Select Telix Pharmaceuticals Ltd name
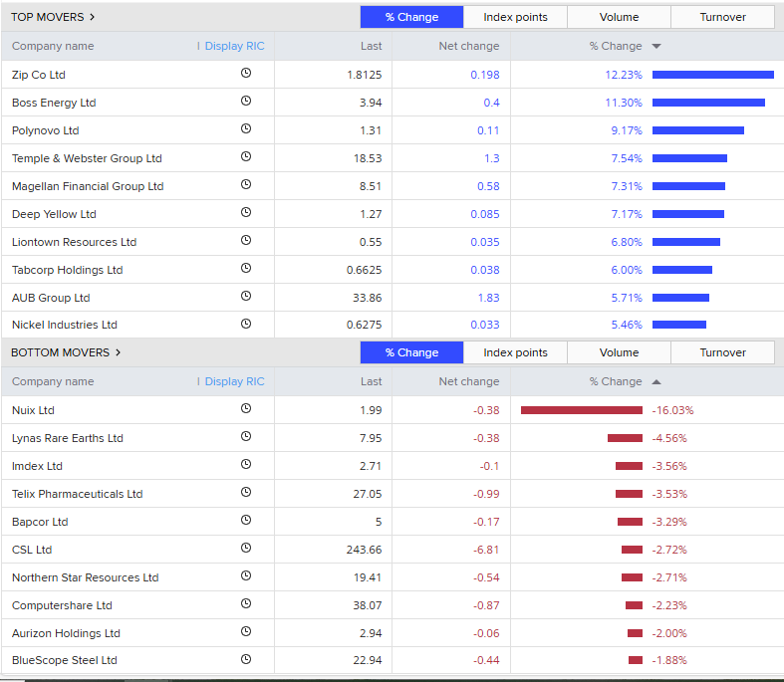This screenshot has width=784, height=682. [x=78, y=494]
